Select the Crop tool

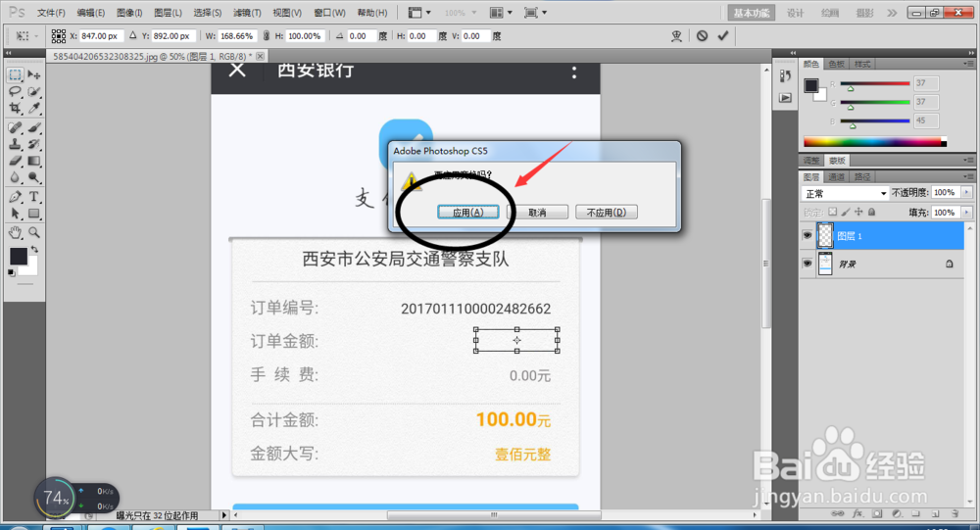point(15,108)
